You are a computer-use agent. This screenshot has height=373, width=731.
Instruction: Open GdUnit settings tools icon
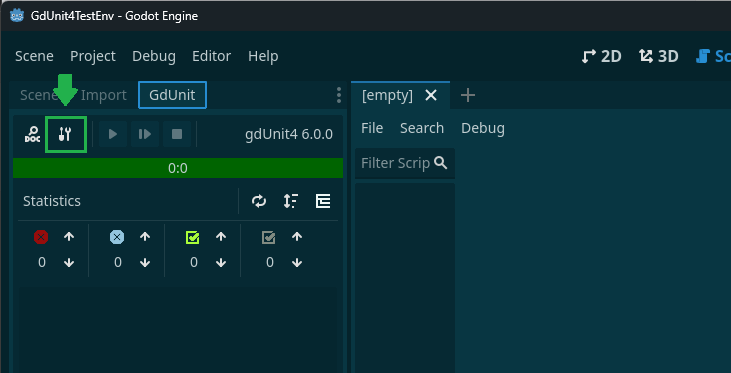65,134
